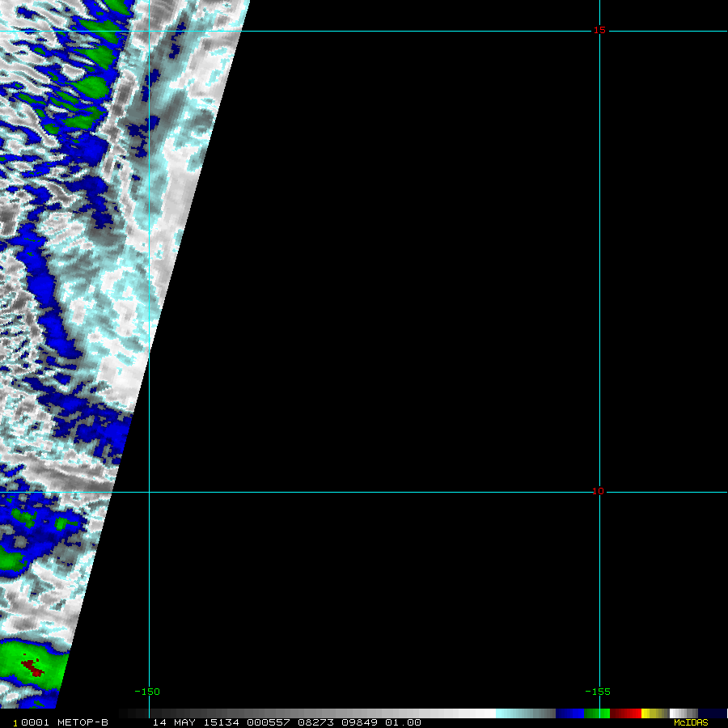Pick the cyan segment of the color bar
The width and height of the screenshot is (728, 728).
[x=526, y=713]
